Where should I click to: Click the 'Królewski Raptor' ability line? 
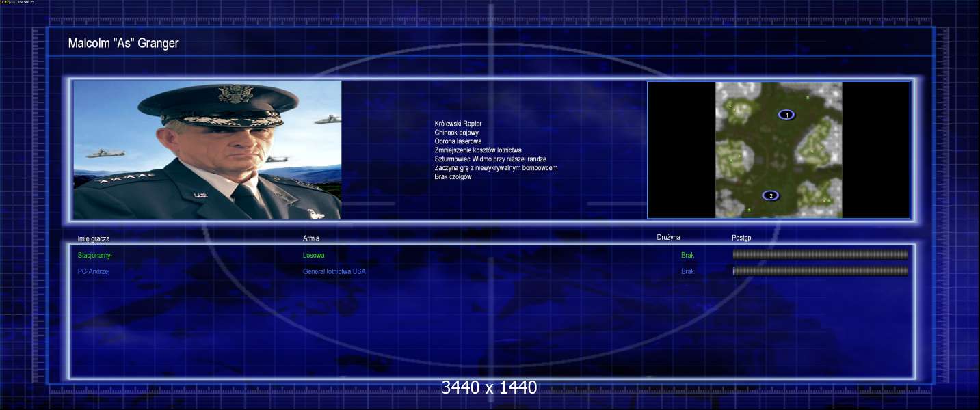click(x=458, y=124)
